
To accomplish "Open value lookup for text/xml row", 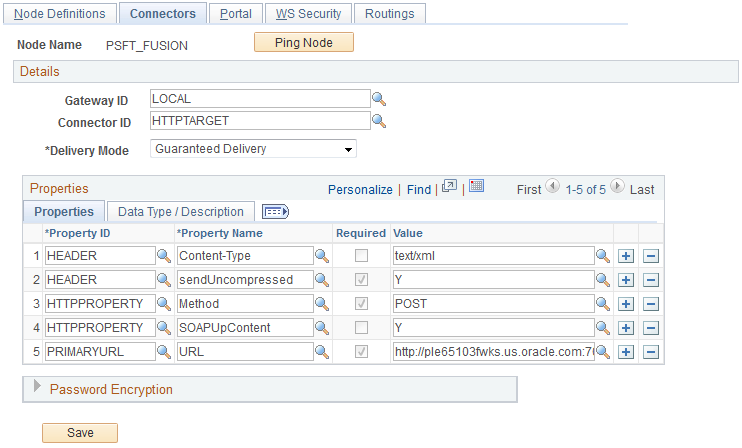I will [x=603, y=256].
